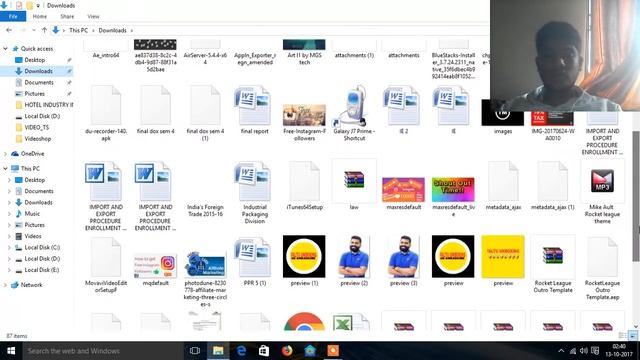This screenshot has height=360, width=640.
Task: Open the orange app on the taskbar
Action: [x=333, y=351]
